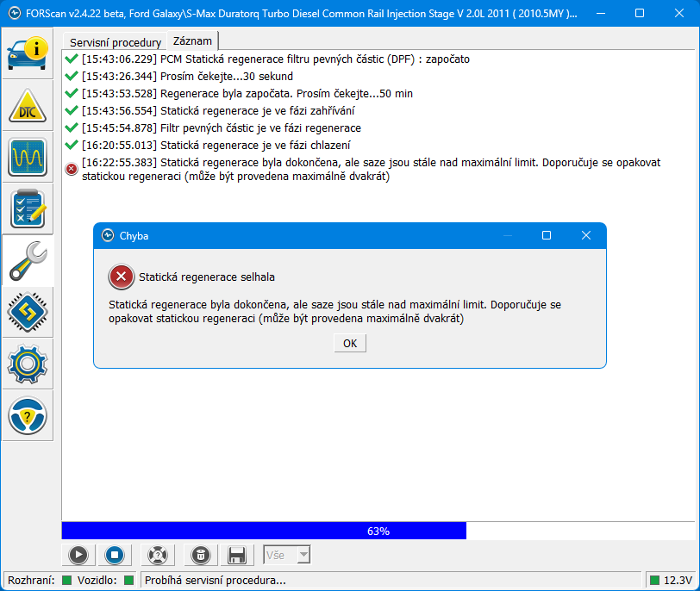This screenshot has width=700, height=591.
Task: Switch to the 'Servisní procedury' tab
Action: point(115,42)
